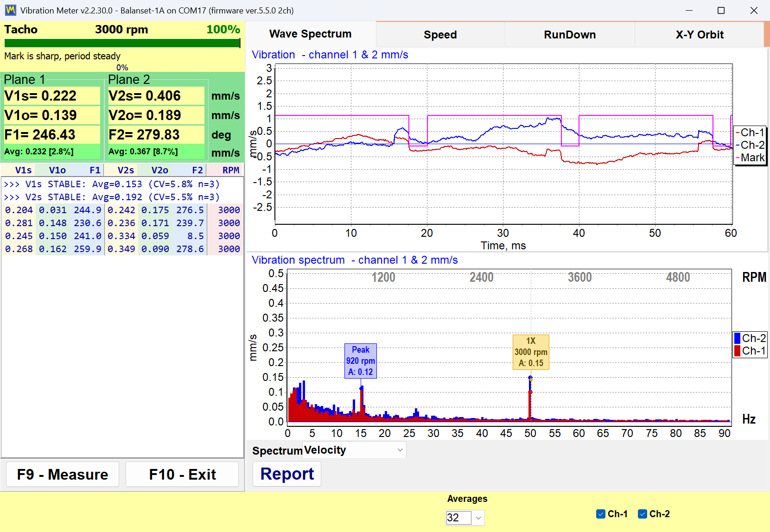Click the F10 - Exit button
This screenshot has height=532, width=770.
click(x=182, y=474)
